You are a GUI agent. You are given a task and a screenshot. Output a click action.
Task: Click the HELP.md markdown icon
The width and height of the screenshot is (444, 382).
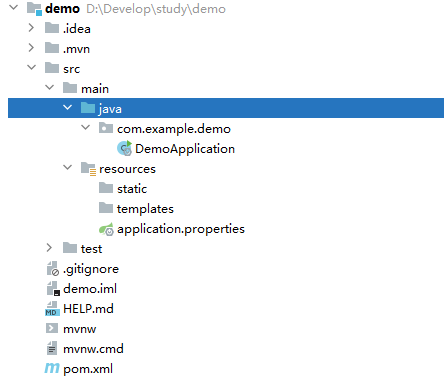52,309
